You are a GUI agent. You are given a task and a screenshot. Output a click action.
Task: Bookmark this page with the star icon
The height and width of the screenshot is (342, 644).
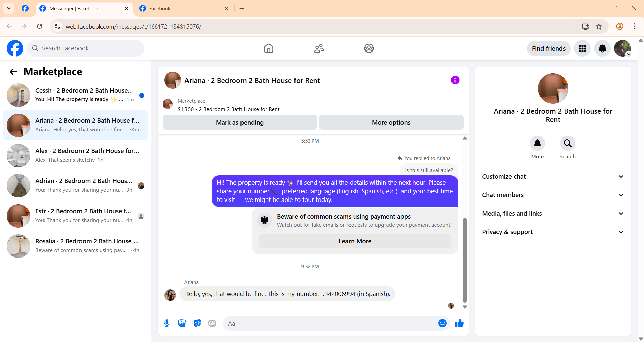pos(599,26)
